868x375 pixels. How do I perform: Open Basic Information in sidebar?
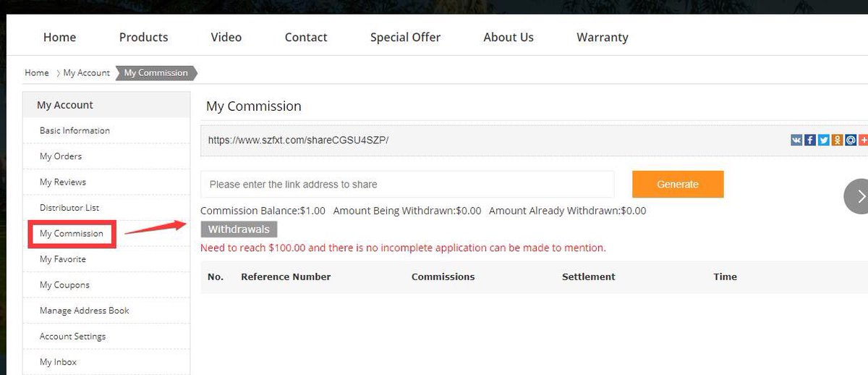point(75,131)
